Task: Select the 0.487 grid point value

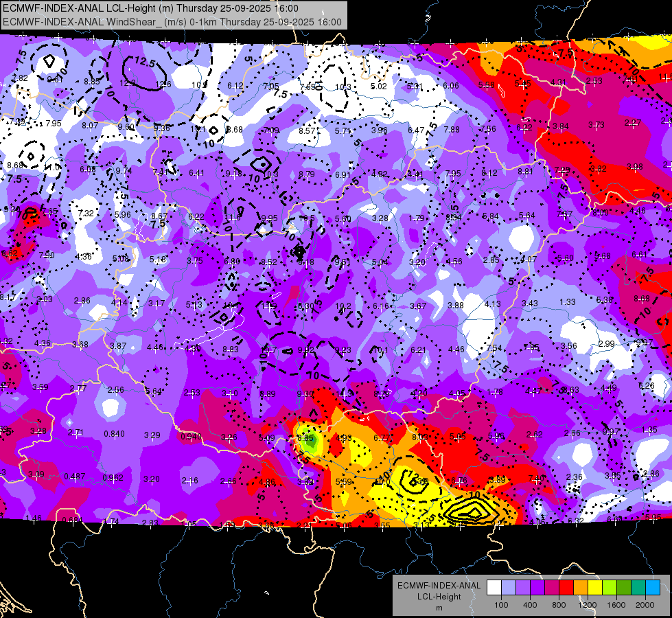Action: coord(75,477)
